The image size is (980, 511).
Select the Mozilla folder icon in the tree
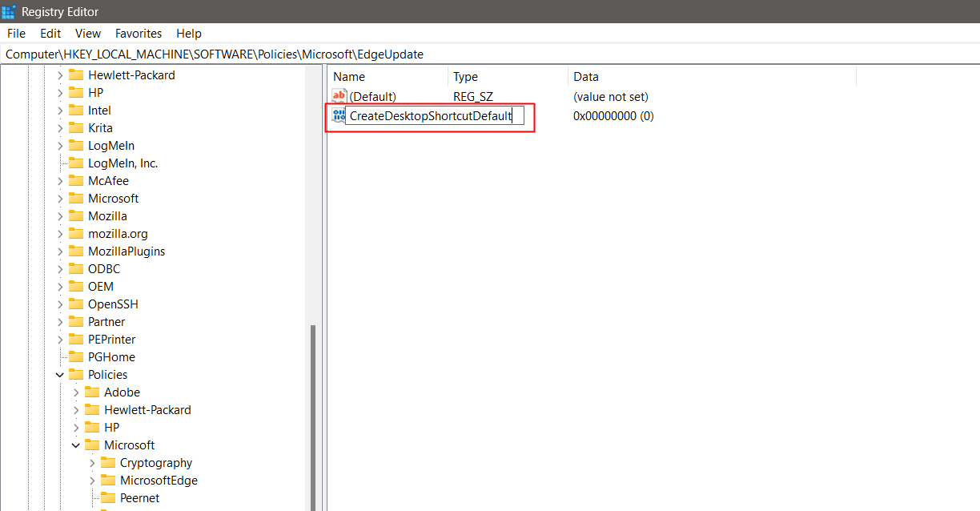point(77,215)
